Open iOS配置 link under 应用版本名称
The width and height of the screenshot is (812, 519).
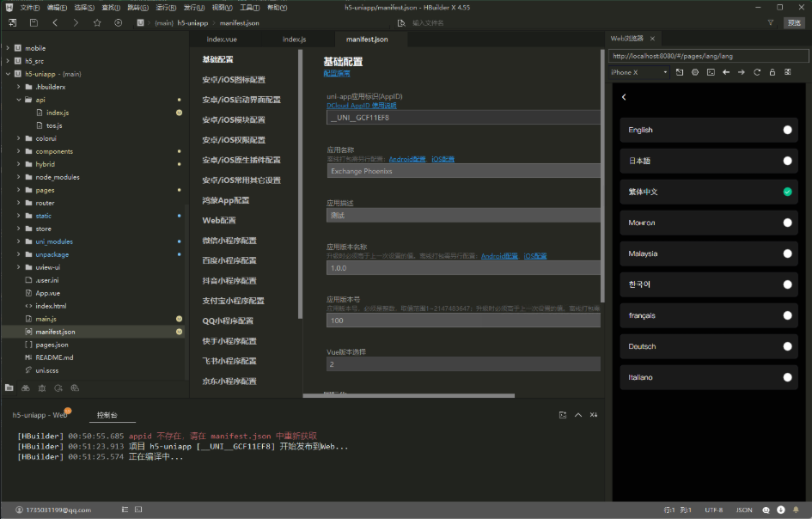[535, 256]
